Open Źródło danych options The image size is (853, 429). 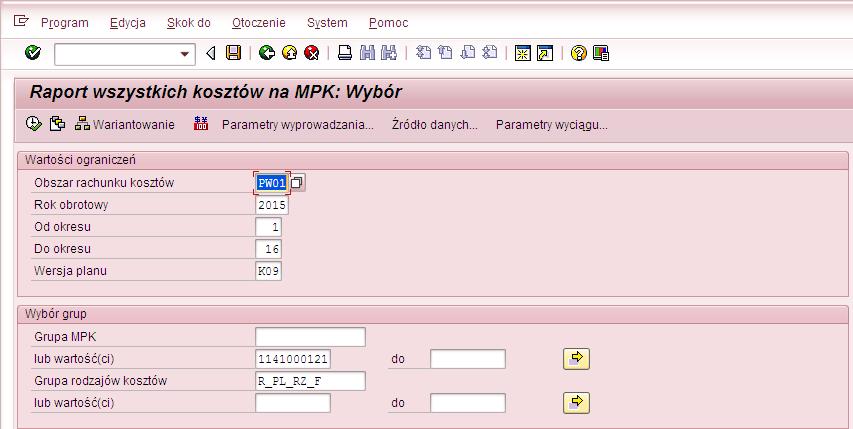pyautogui.click(x=435, y=125)
